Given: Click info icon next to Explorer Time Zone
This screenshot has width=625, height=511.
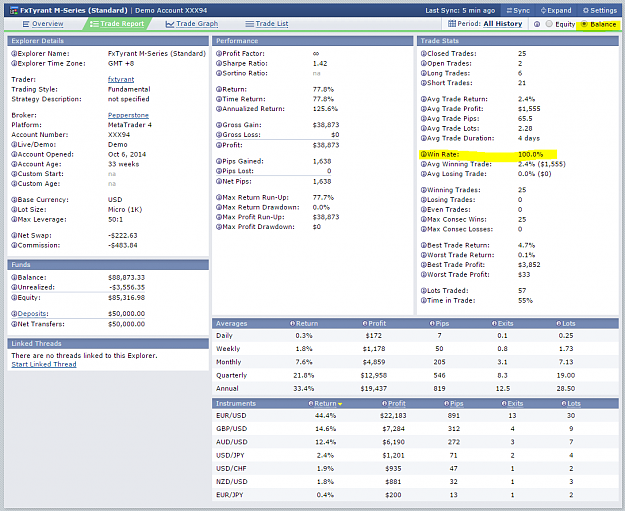Looking at the screenshot, I should pos(14,63).
